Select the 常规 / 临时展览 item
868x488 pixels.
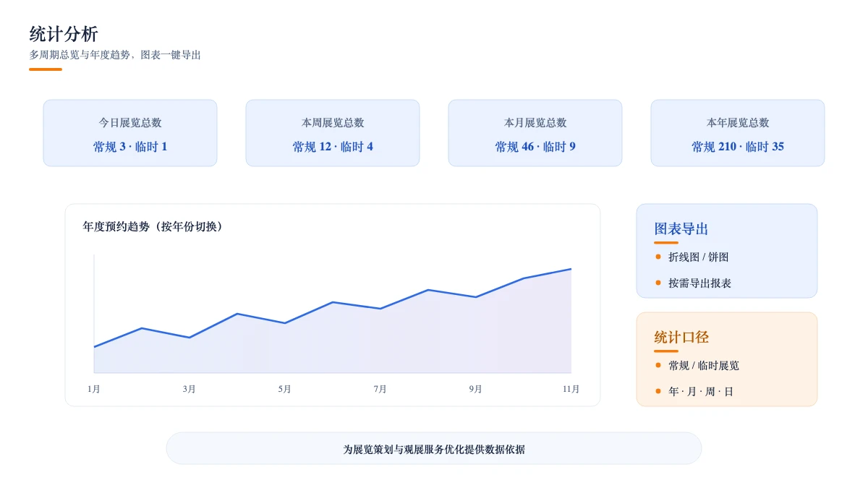pyautogui.click(x=704, y=365)
